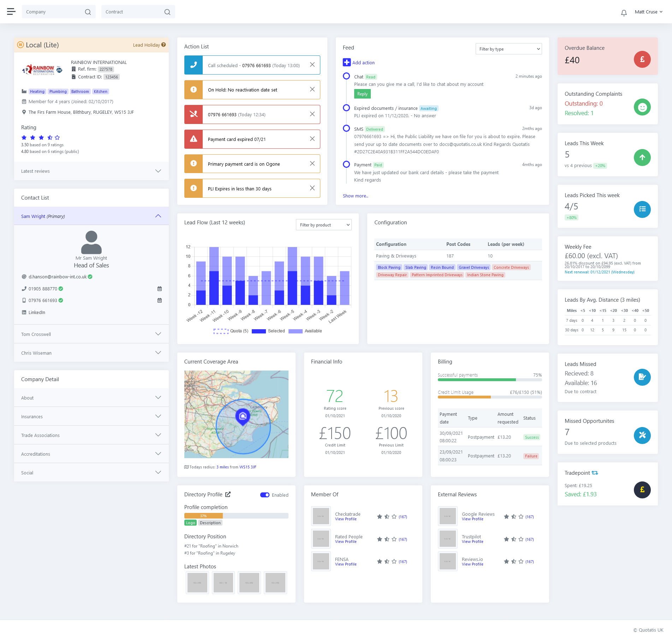Click calendar icon beside 01905 888770
Screen dimensions: 672x639
pyautogui.click(x=160, y=289)
